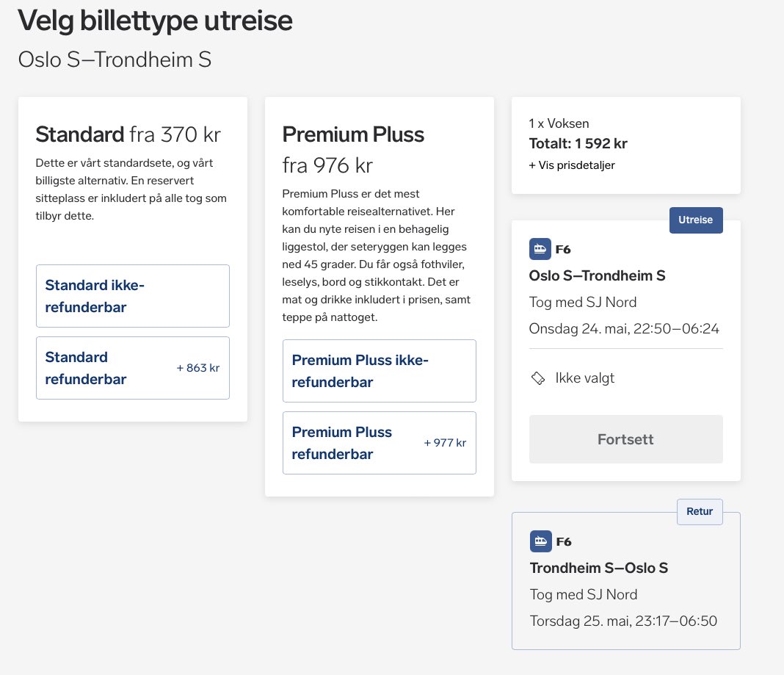The height and width of the screenshot is (675, 784).
Task: Switch to the Retur badge
Action: point(699,511)
